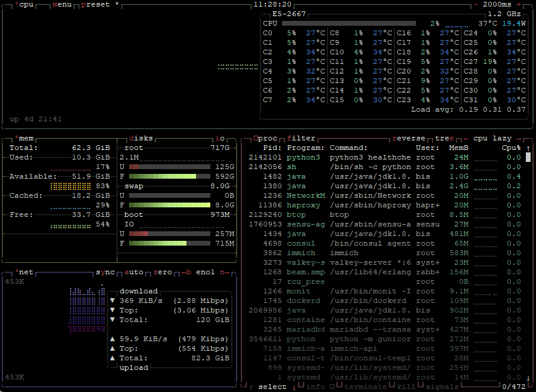Select previous network interface with b
Viewport: 536px width, 392px height.
pyautogui.click(x=187, y=272)
